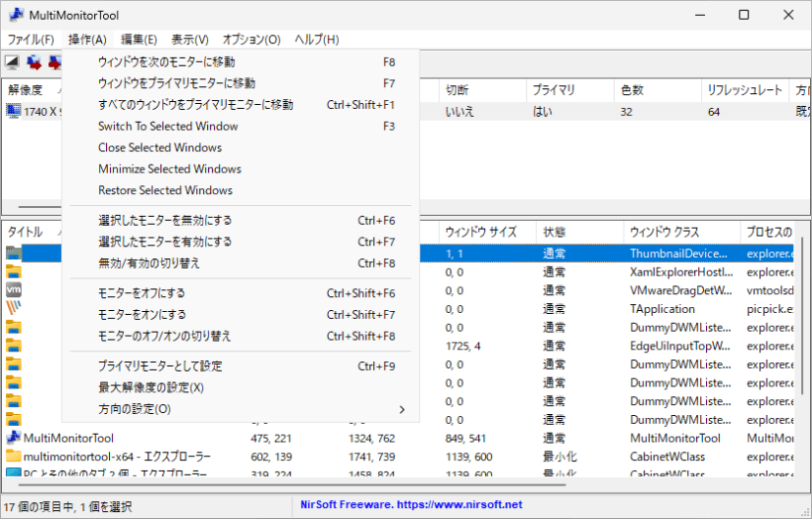Click the icon beside the MultiMonitorTool window title
Viewport: 812px width, 519px height.
click(x=14, y=438)
